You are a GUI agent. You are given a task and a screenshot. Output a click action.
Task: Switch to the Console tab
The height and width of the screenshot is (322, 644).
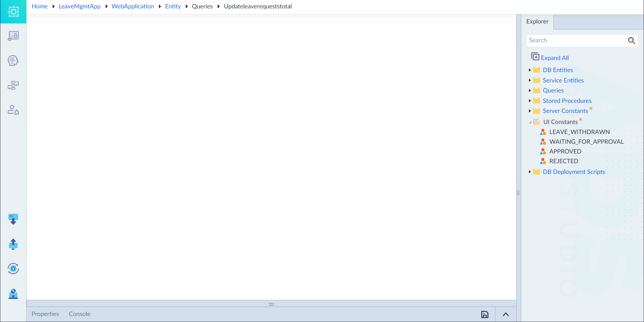79,314
